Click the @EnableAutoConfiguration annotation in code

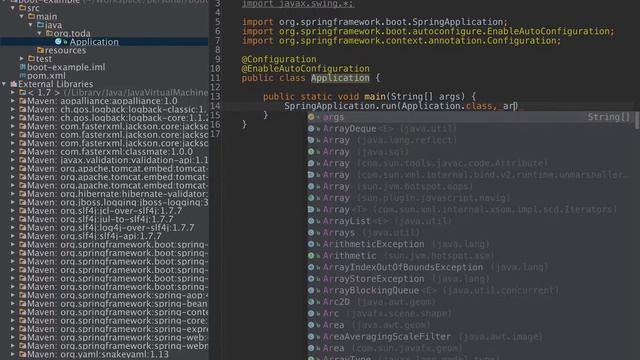tap(305, 69)
